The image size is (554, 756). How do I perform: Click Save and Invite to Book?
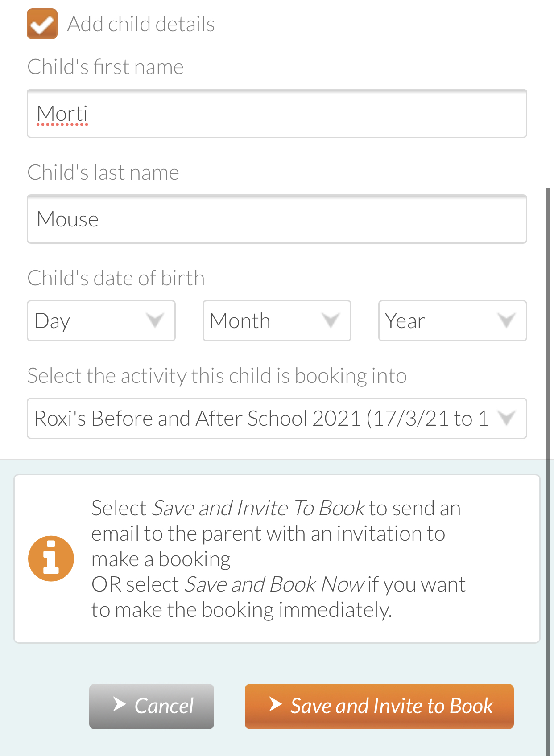point(379,707)
